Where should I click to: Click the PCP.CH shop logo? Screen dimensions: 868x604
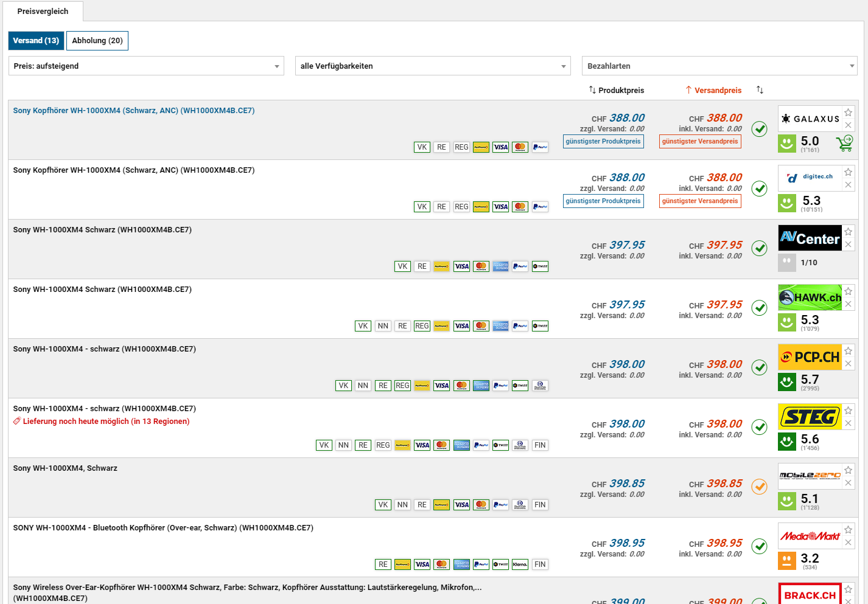(x=810, y=357)
